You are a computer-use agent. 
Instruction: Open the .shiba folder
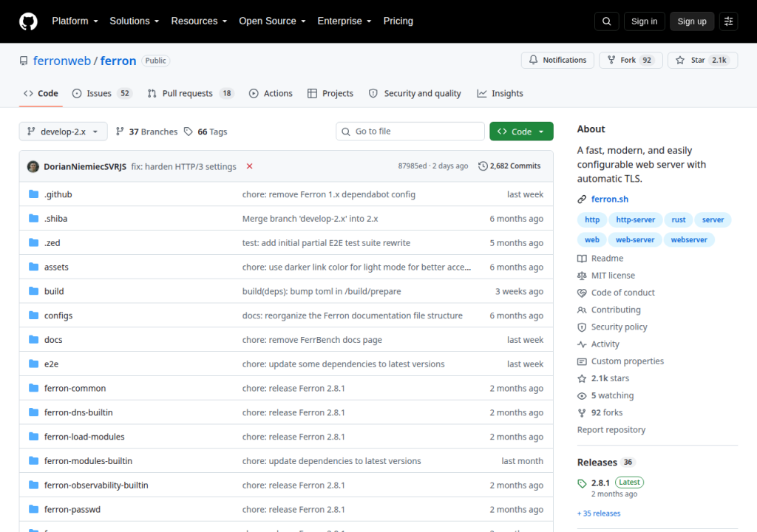(x=55, y=219)
